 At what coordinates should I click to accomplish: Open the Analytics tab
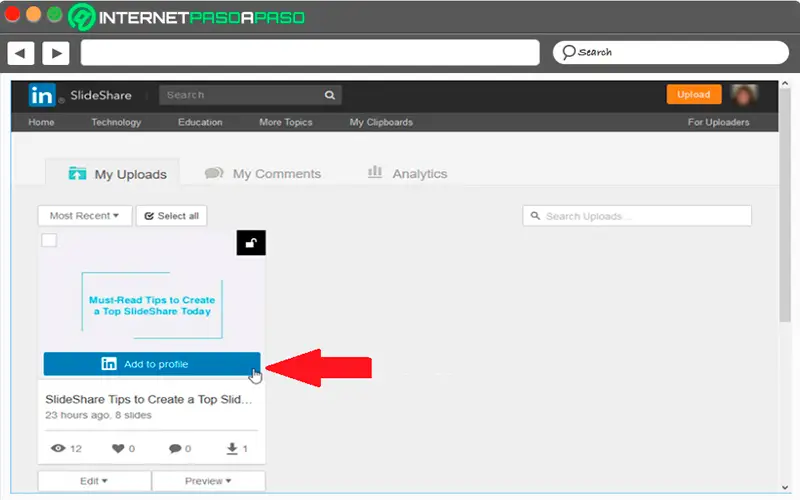tap(407, 173)
